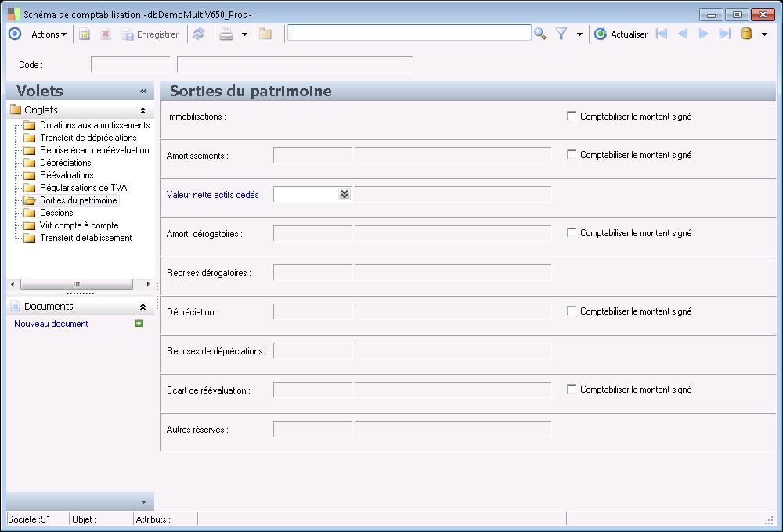Image resolution: width=783 pixels, height=532 pixels.
Task: Check Comptabiliser le montant signé for Ecart de réévaluation
Action: point(572,389)
